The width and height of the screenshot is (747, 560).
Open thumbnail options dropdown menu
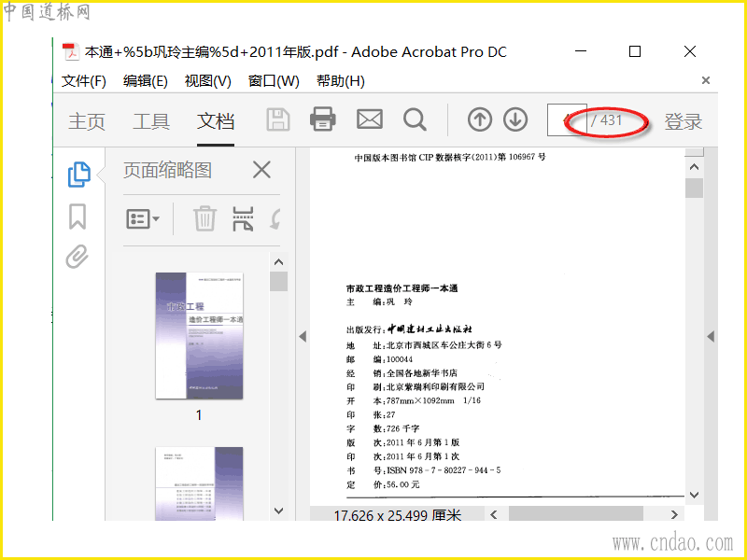coord(143,219)
